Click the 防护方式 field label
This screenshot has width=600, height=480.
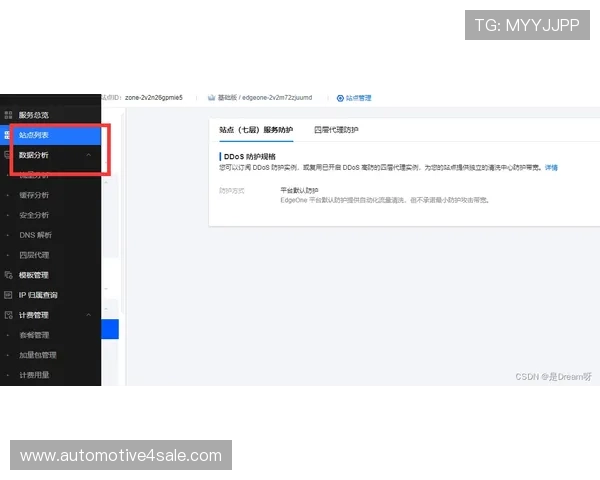click(x=232, y=191)
